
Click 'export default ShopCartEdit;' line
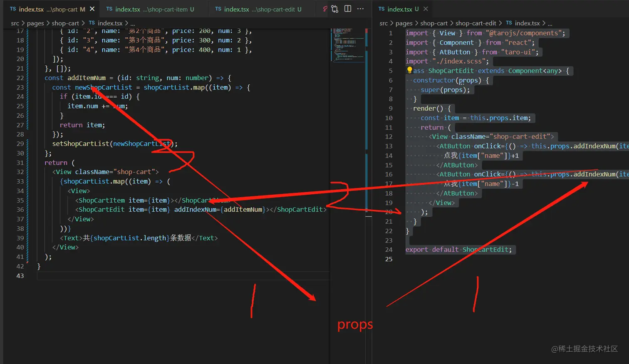459,250
